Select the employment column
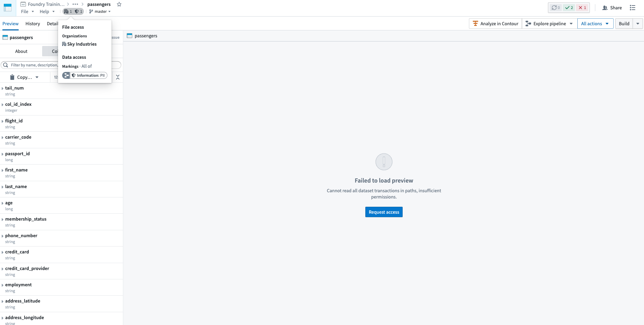The image size is (644, 325). tap(61, 287)
